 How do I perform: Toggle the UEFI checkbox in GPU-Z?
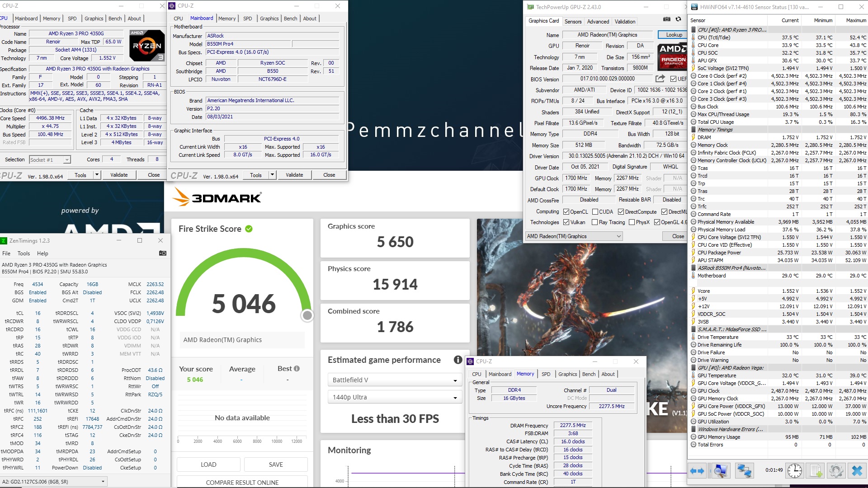pos(674,79)
